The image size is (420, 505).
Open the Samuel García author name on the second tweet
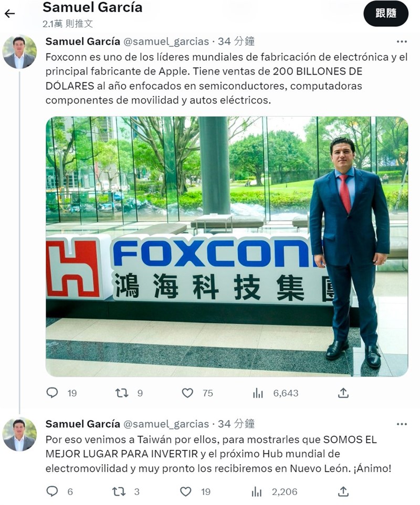point(83,424)
